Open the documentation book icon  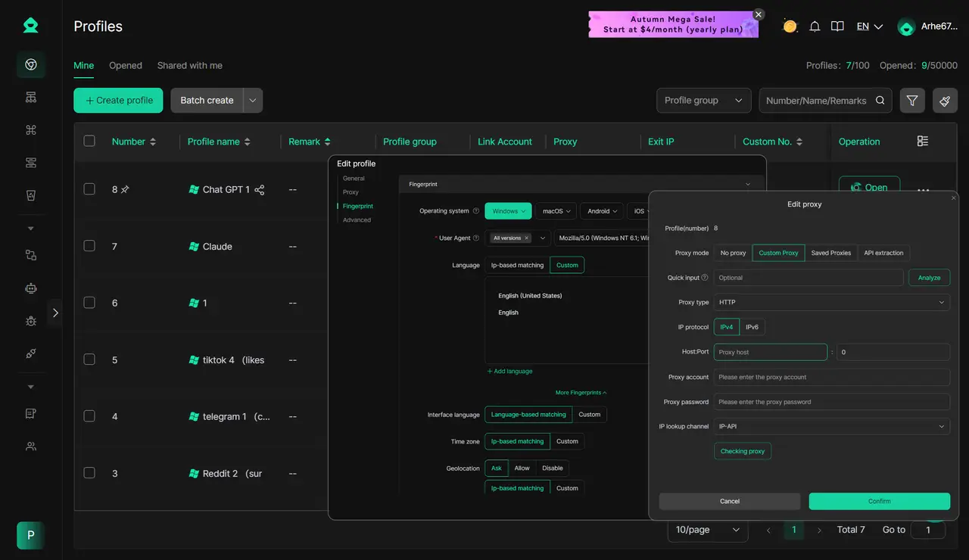point(837,26)
